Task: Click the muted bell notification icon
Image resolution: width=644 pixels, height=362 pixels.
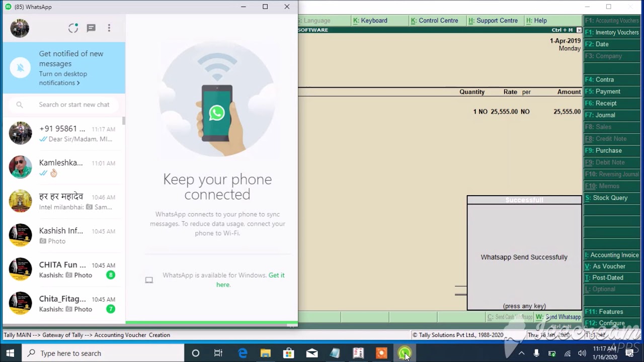Action: [x=21, y=68]
